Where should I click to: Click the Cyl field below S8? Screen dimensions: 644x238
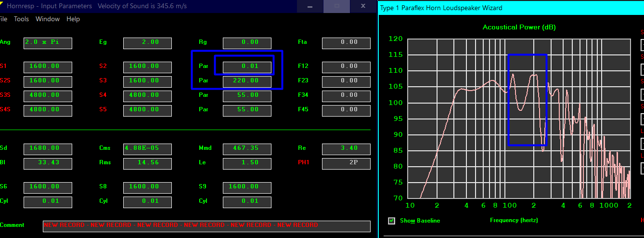point(147,202)
